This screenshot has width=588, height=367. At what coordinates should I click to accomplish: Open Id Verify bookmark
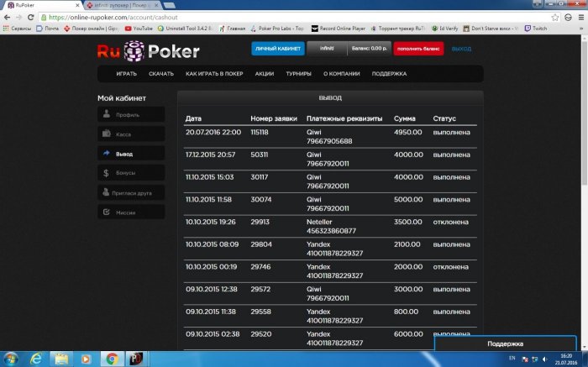(444, 28)
